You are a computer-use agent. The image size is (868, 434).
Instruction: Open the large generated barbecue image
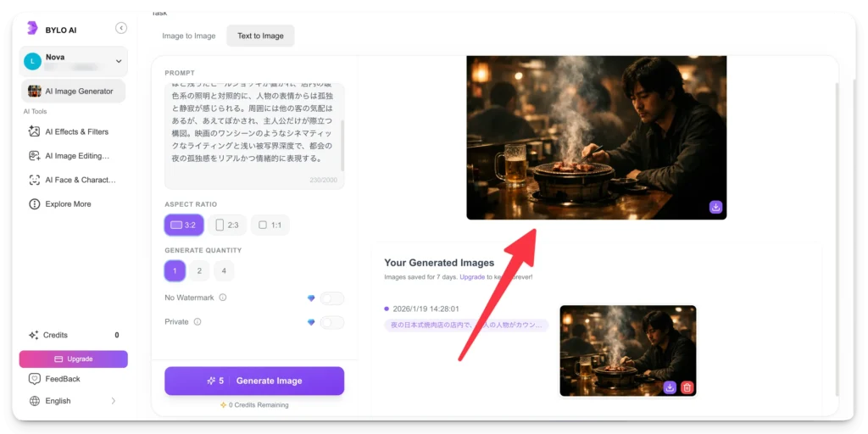596,137
